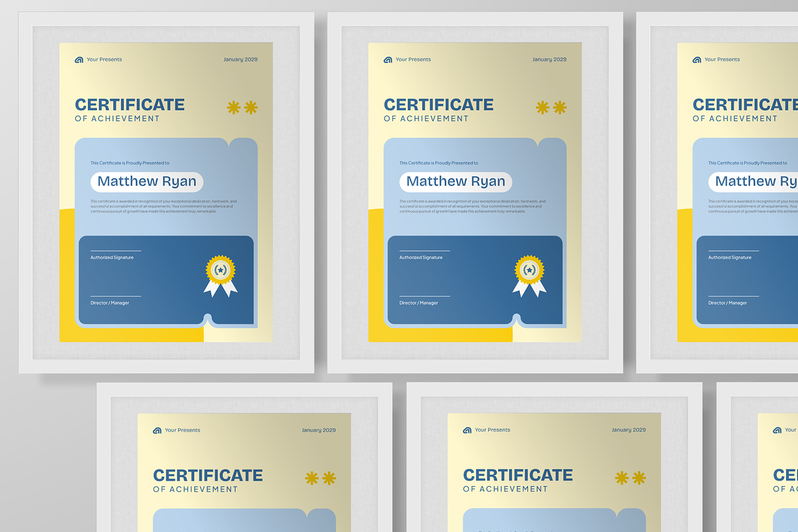Click the logo icon on the bottom-right certificate
This screenshot has width=798, height=532.
click(777, 430)
